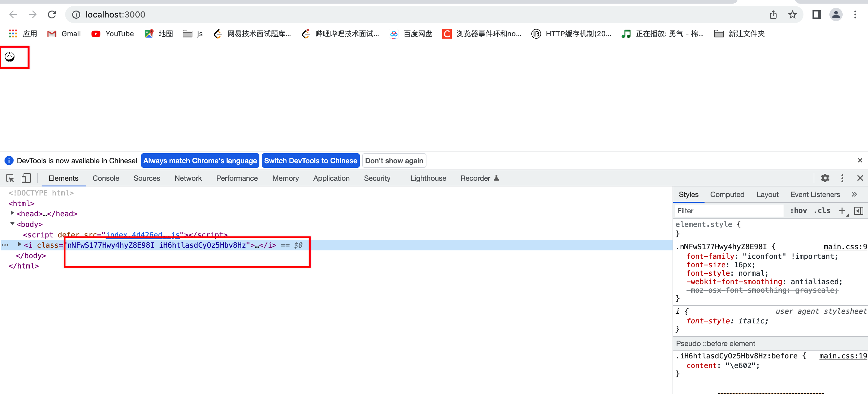Show more Styles pane tabs chevron
Screen dimensions: 868x394
854,195
